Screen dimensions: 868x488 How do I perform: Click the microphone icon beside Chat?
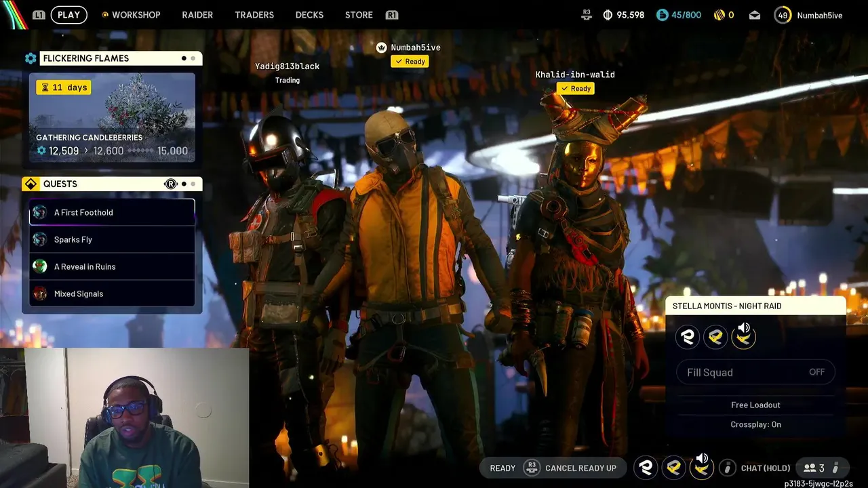point(727,468)
